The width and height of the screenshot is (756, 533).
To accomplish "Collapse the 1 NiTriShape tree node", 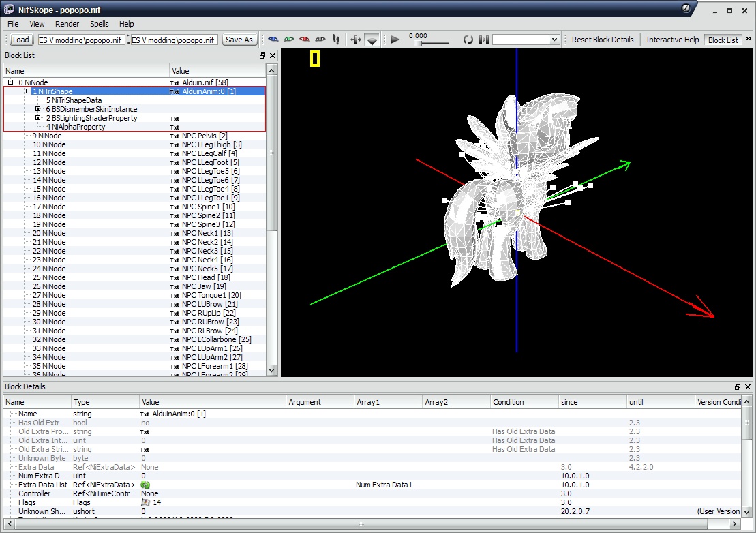I will click(24, 91).
